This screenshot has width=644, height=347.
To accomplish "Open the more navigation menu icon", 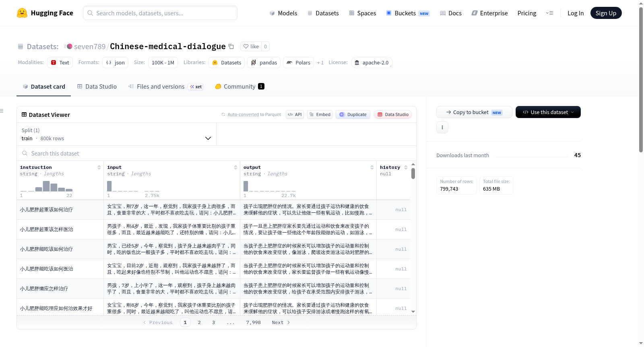I will coord(549,13).
